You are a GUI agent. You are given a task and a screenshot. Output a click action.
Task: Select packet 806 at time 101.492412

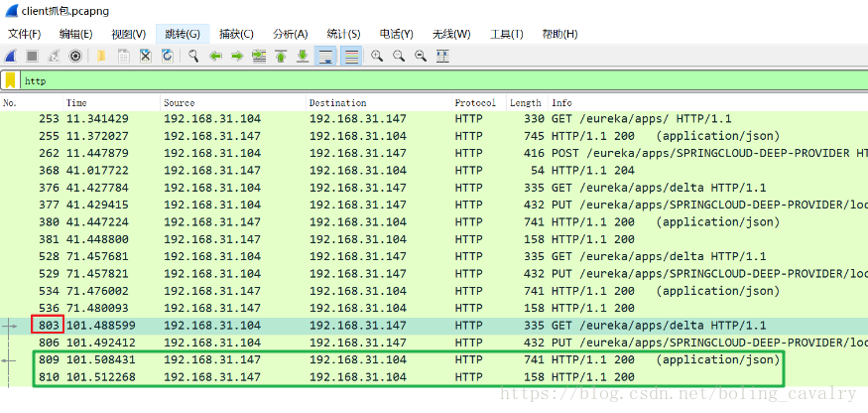434,343
